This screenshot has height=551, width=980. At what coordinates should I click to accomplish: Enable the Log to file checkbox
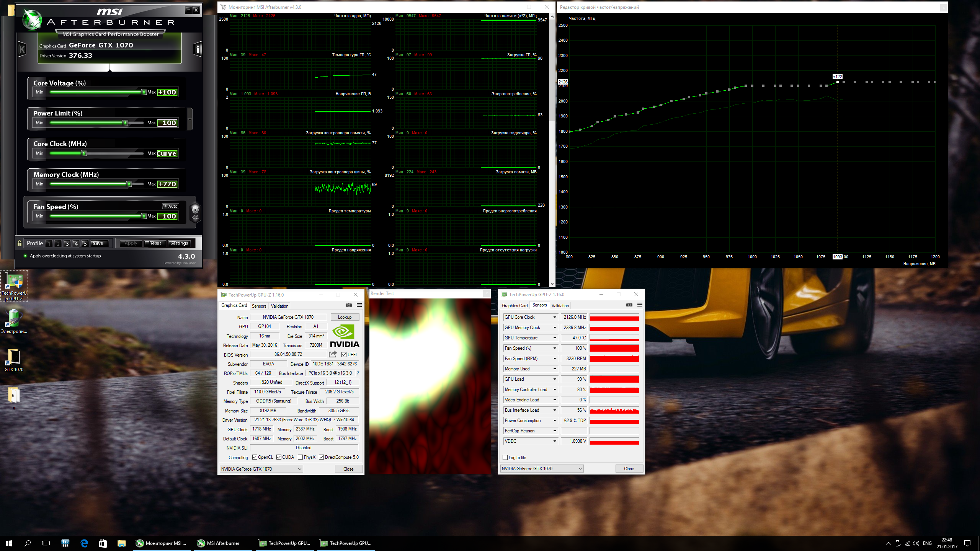coord(505,458)
